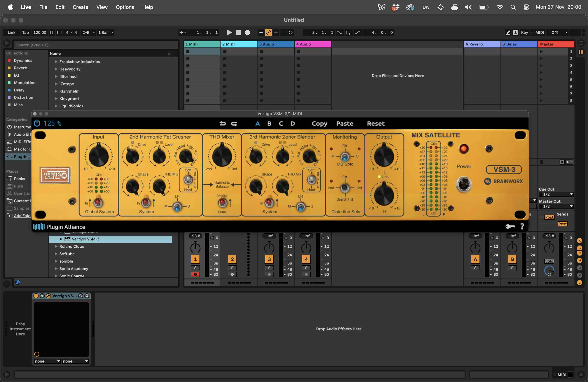
Task: Click the Input gain knob
Action: tap(99, 156)
